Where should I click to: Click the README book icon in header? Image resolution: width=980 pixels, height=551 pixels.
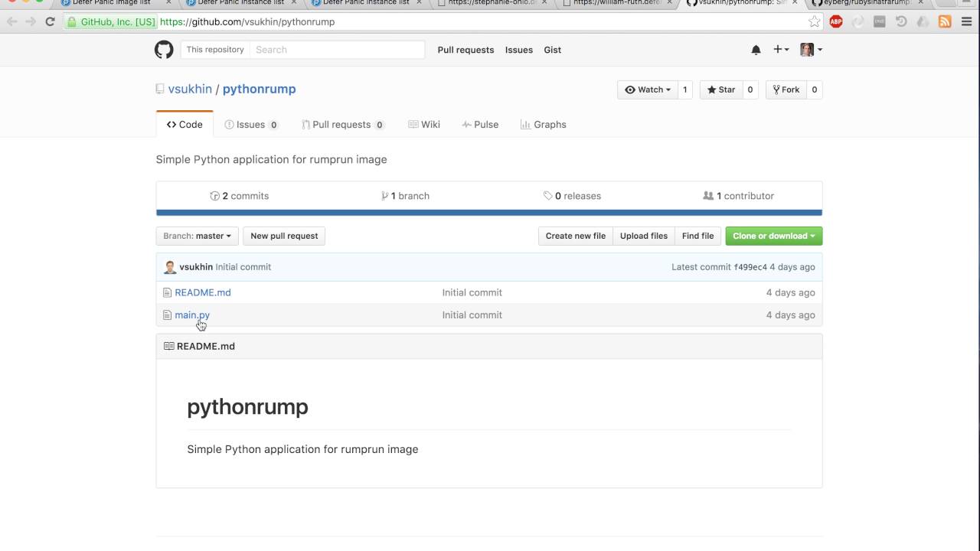pos(168,346)
